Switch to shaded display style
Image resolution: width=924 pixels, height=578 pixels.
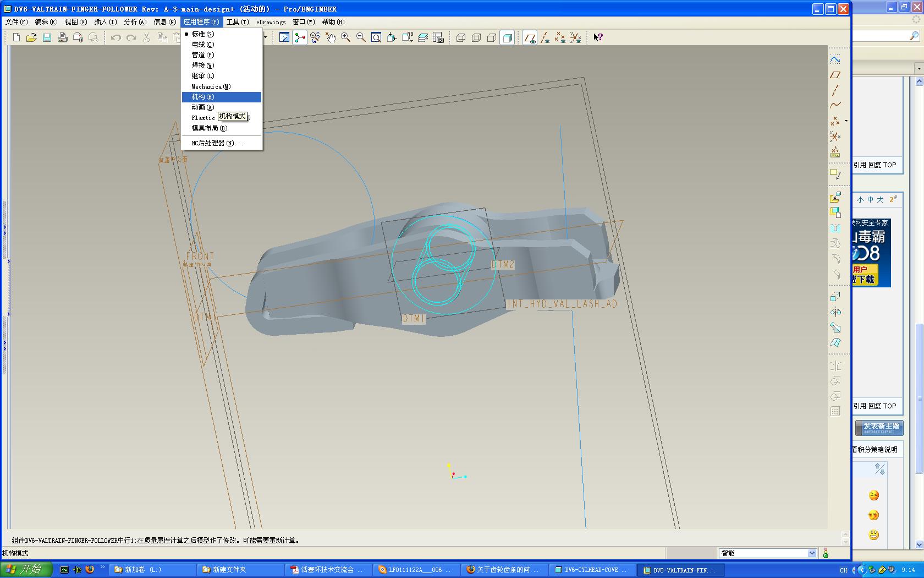point(507,37)
